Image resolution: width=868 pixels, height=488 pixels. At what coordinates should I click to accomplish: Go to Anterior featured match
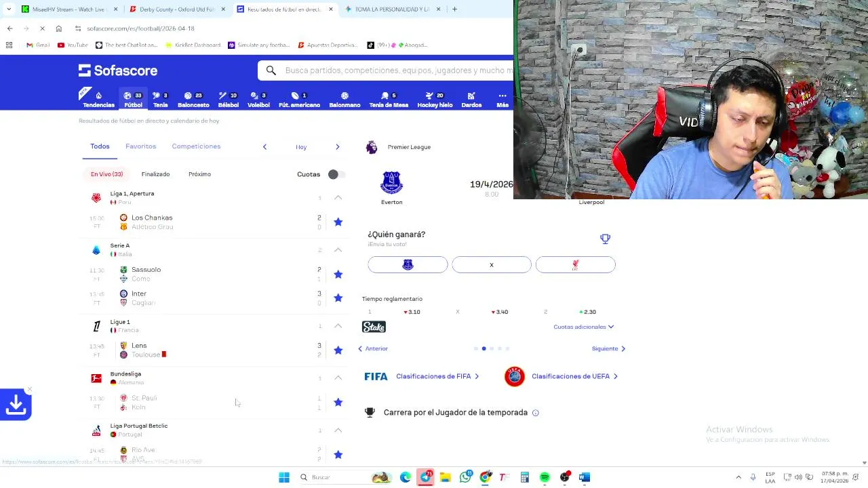[x=373, y=348]
